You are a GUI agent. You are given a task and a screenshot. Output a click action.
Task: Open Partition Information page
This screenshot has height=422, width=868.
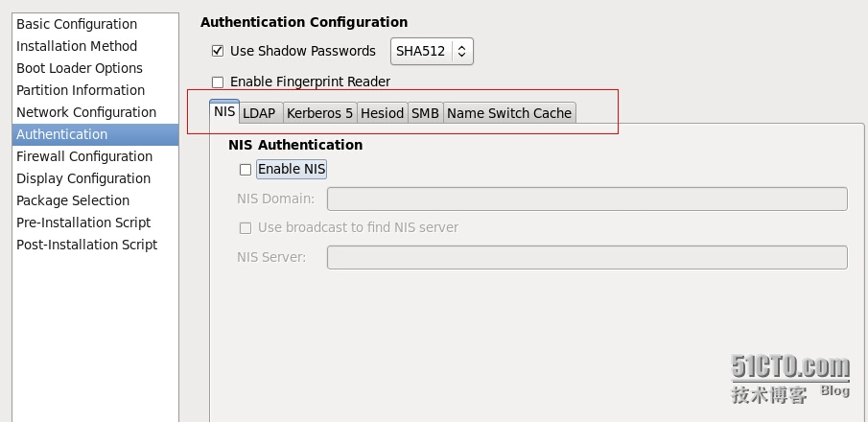95,90
